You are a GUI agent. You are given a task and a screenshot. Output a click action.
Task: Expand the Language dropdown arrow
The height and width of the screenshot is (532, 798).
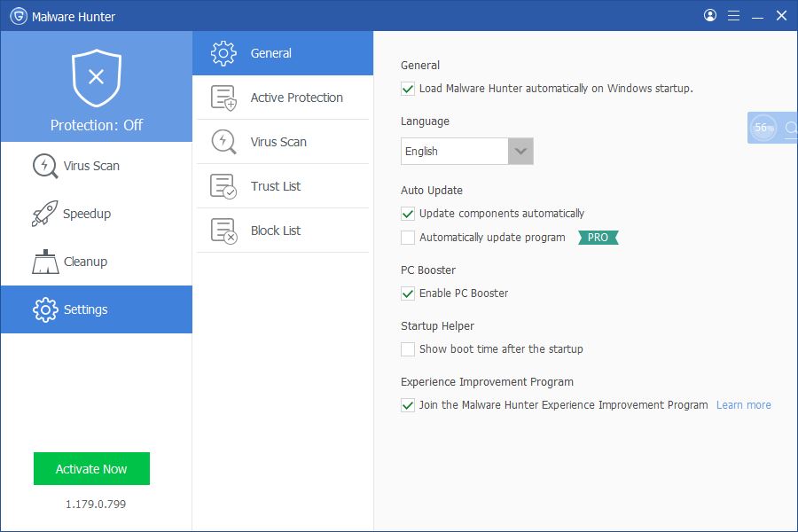520,152
